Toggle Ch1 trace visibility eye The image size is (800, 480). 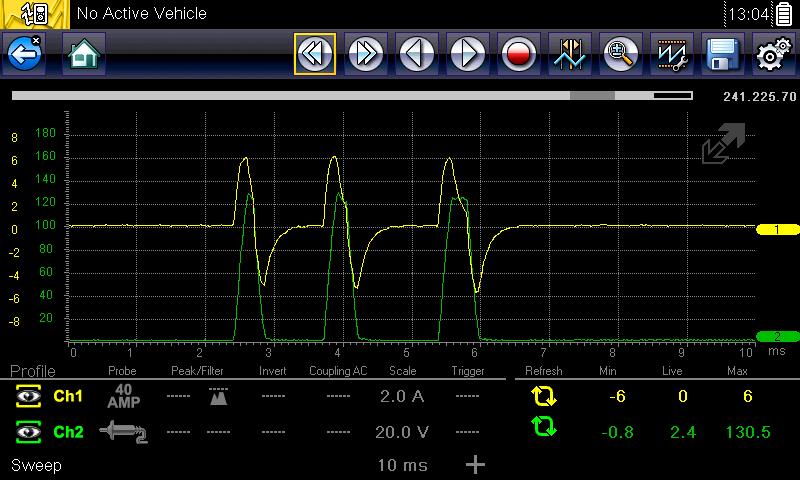pyautogui.click(x=26, y=397)
